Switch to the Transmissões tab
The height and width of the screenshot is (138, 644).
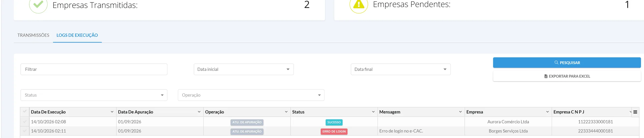(x=33, y=35)
